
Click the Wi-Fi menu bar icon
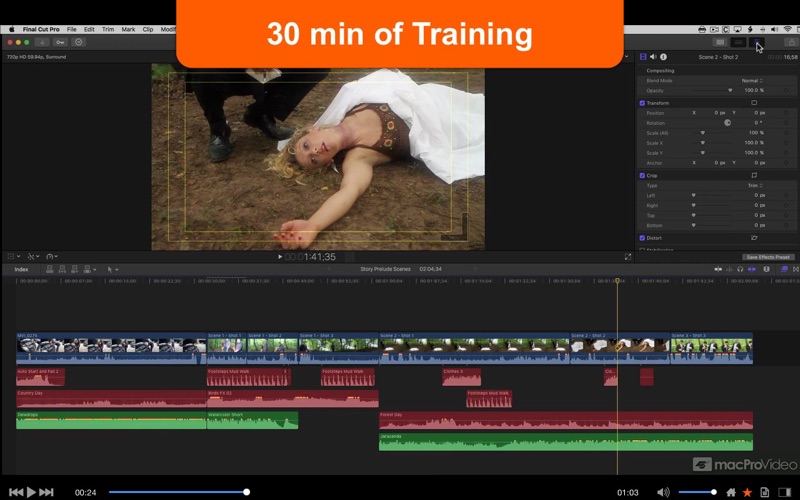pos(788,30)
